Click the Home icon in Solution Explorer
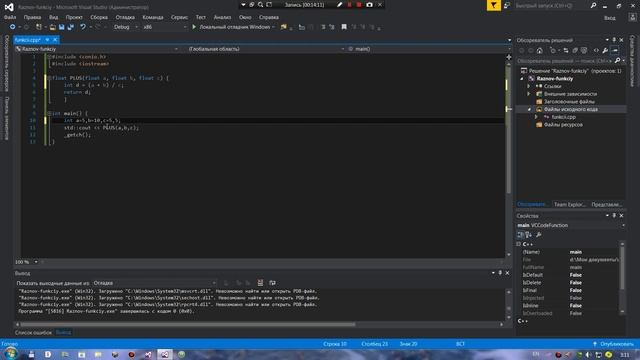Viewport: 640px width, 360px height. tap(540, 51)
